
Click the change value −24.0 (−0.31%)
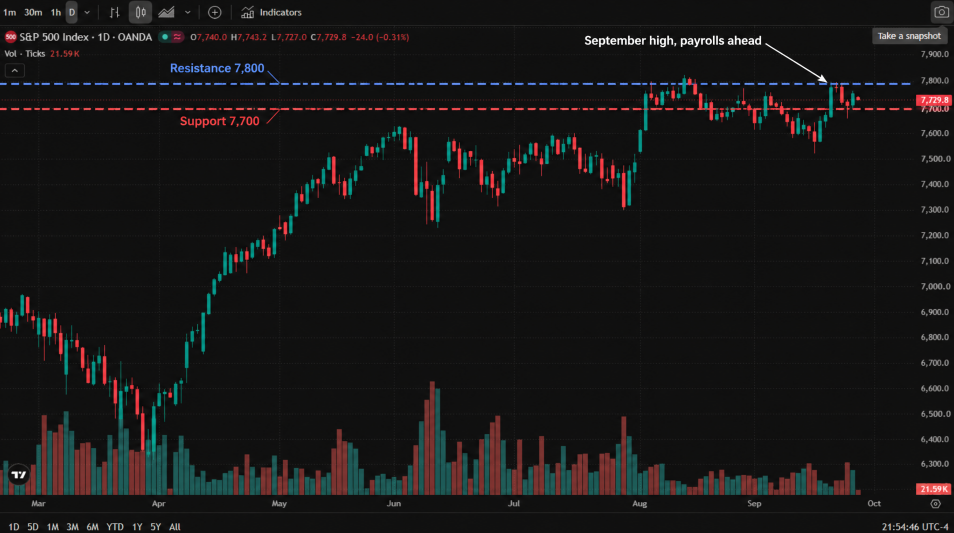tap(380, 37)
